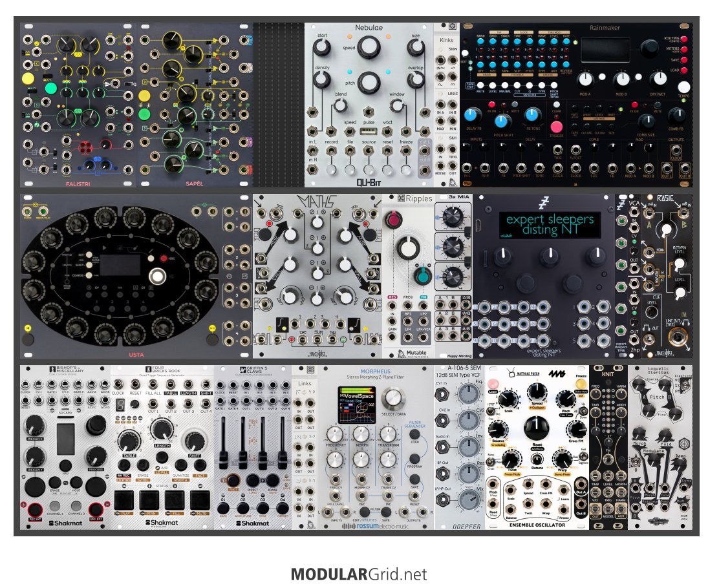Image resolution: width=719 pixels, height=588 pixels.
Task: Select the blue RAND button on Rainmaker
Action: (480, 42)
